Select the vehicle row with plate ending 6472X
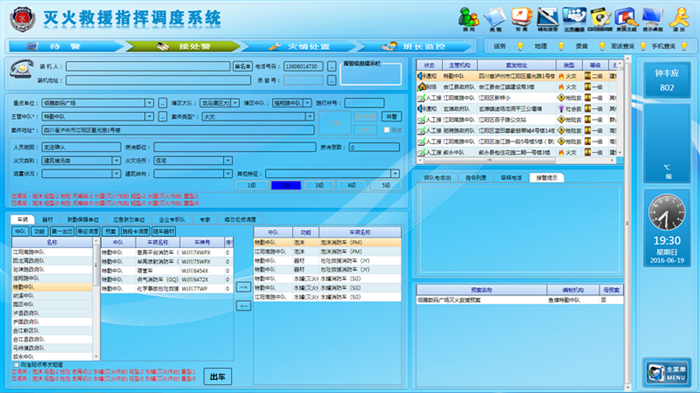The width and height of the screenshot is (700, 393). [x=167, y=280]
